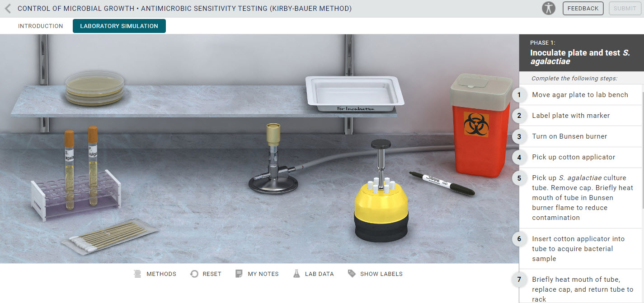Screen dimensions: 644x303
Task: Switch to the Introduction tab
Action: [x=41, y=26]
